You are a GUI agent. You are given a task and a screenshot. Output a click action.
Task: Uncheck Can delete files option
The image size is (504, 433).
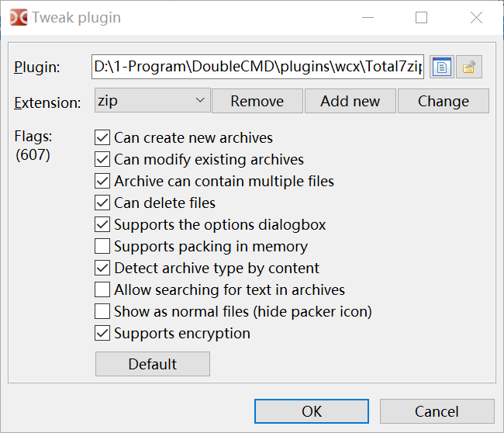click(102, 203)
